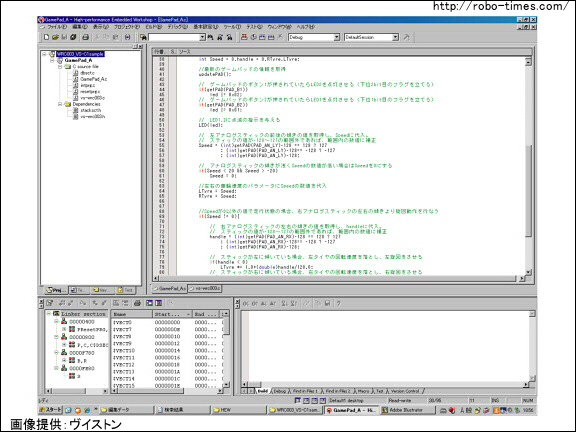
Task: Click the $VECT14 row in the symbol list
Action: click(166, 379)
